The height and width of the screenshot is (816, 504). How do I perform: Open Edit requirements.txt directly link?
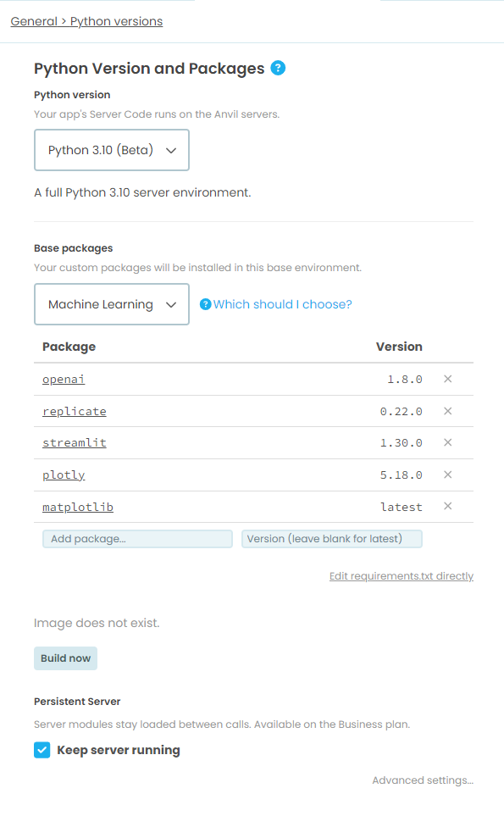[x=401, y=576]
